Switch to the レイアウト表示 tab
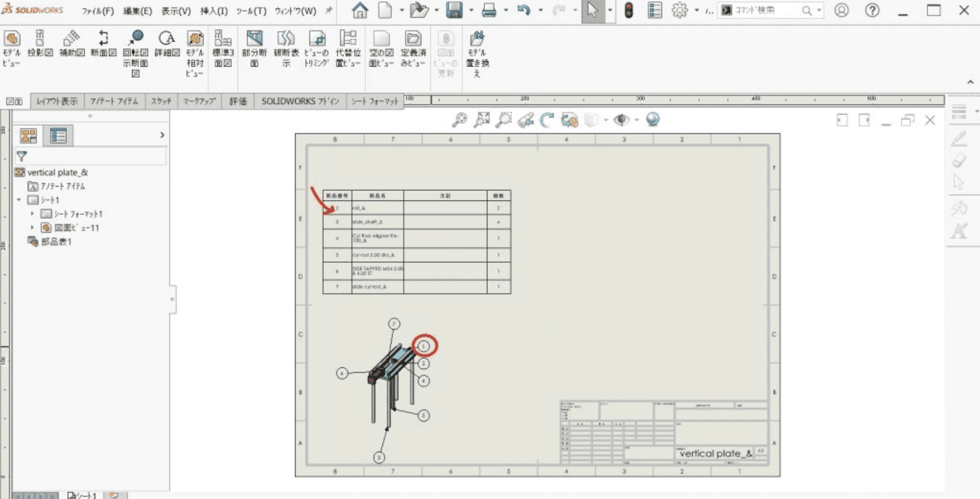This screenshot has height=499, width=980. 58,101
